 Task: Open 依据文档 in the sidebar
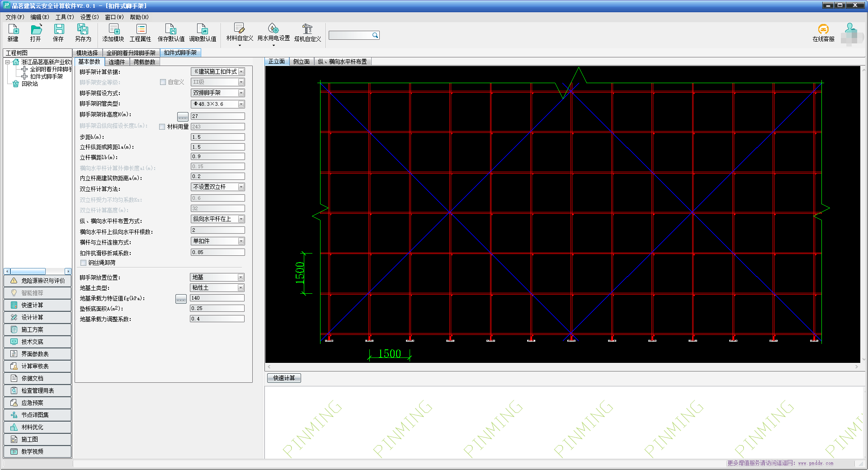click(x=38, y=378)
